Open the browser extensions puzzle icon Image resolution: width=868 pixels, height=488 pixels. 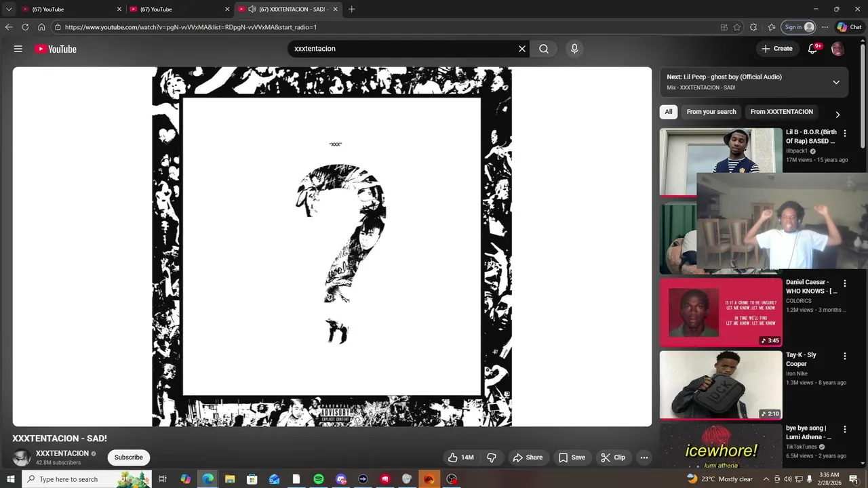coord(753,27)
